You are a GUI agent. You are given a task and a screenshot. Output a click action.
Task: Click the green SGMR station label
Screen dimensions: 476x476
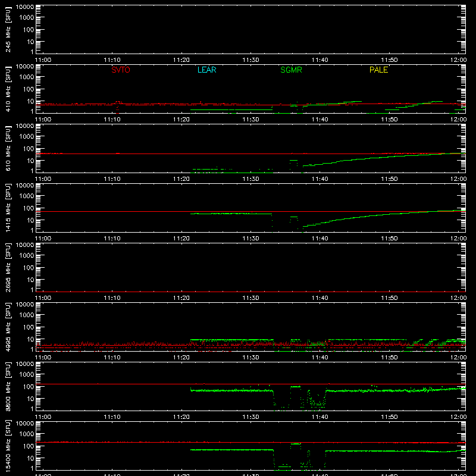click(291, 70)
